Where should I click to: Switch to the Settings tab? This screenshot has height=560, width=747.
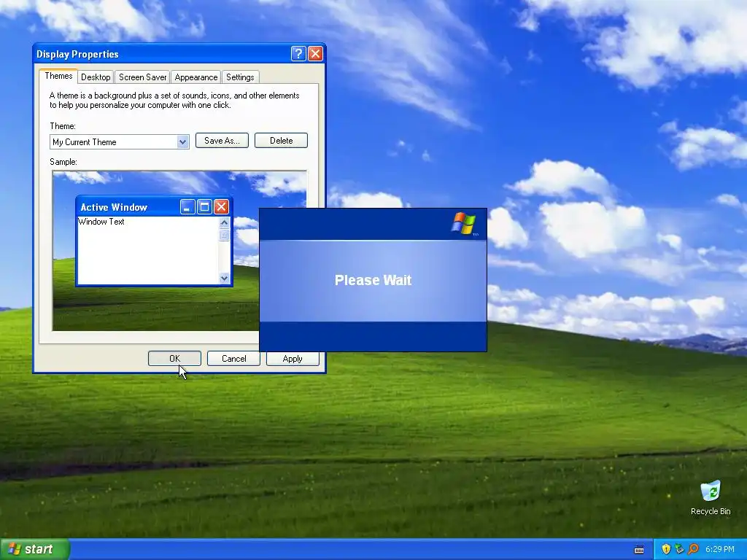[x=240, y=77]
